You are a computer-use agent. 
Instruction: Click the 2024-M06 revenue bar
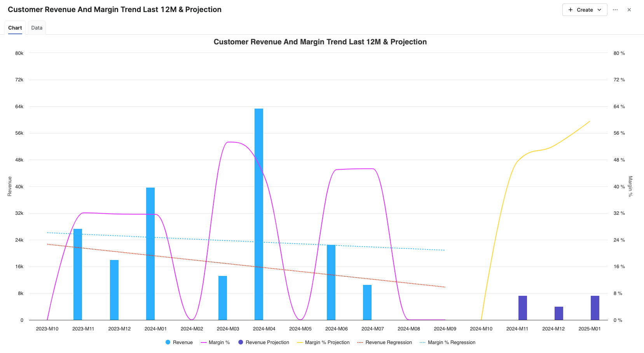point(331,282)
